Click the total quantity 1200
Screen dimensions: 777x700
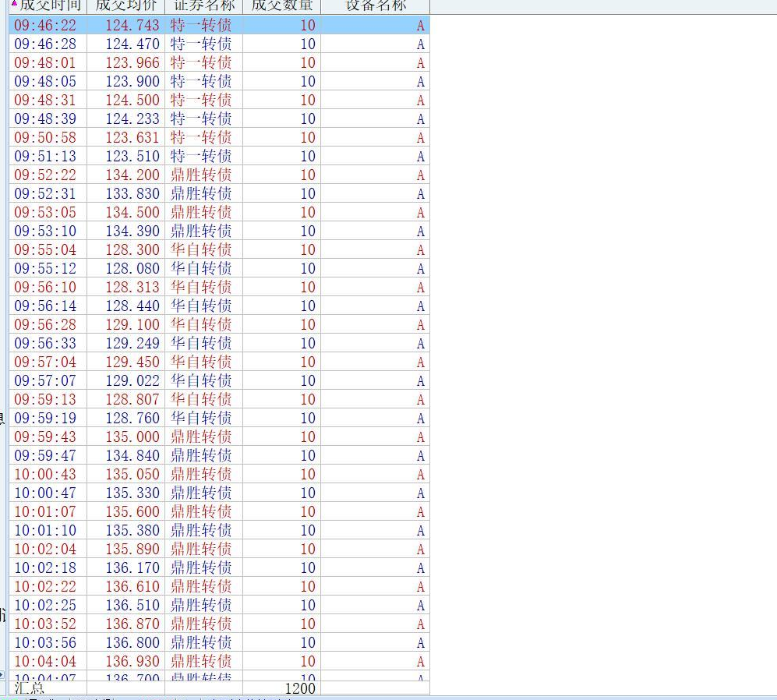coord(300,688)
